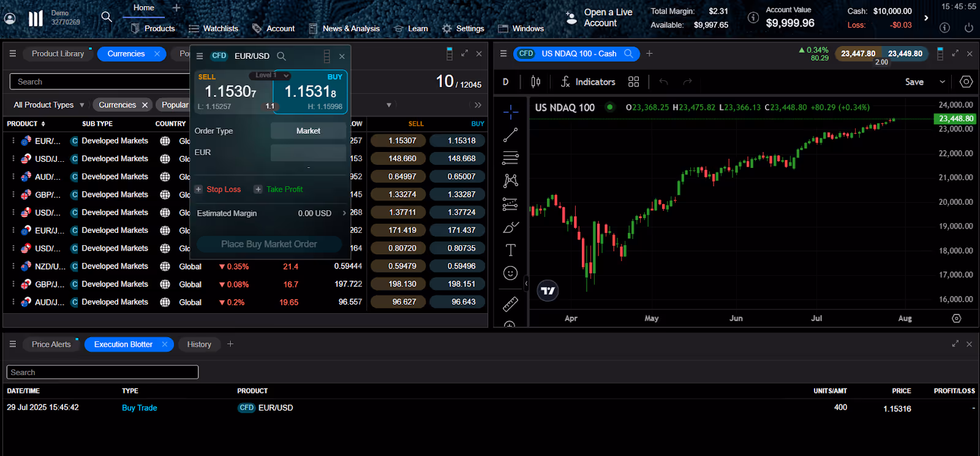
Task: Open the patterns drawing tool
Action: point(510,181)
